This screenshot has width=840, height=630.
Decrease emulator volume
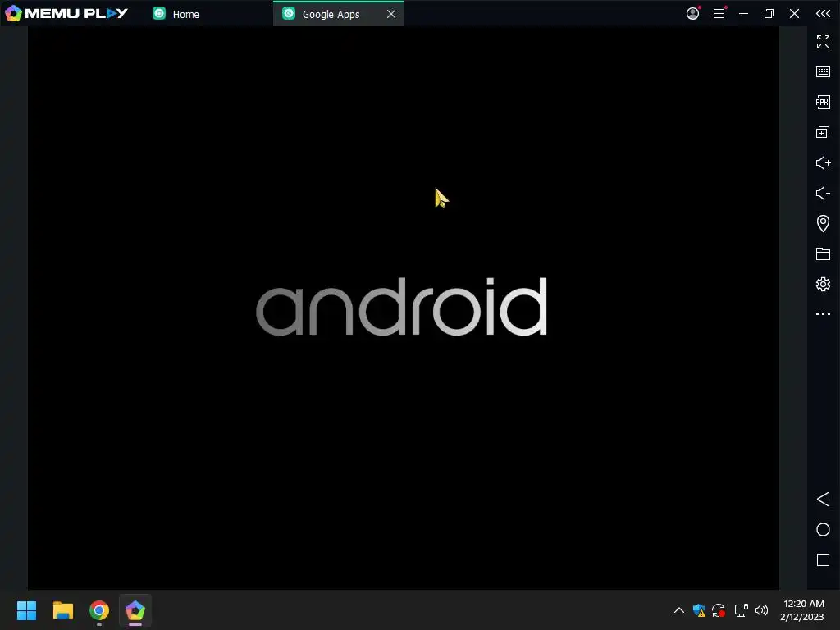click(x=823, y=193)
